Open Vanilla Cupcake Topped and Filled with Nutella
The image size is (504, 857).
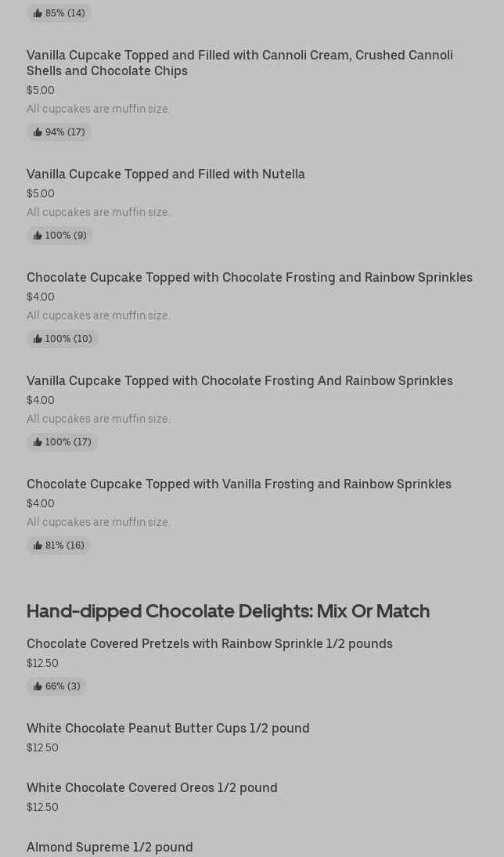(166, 174)
